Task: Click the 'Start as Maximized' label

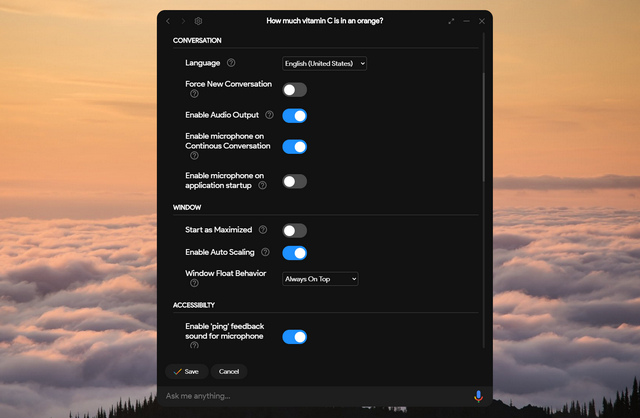Action: (218, 230)
